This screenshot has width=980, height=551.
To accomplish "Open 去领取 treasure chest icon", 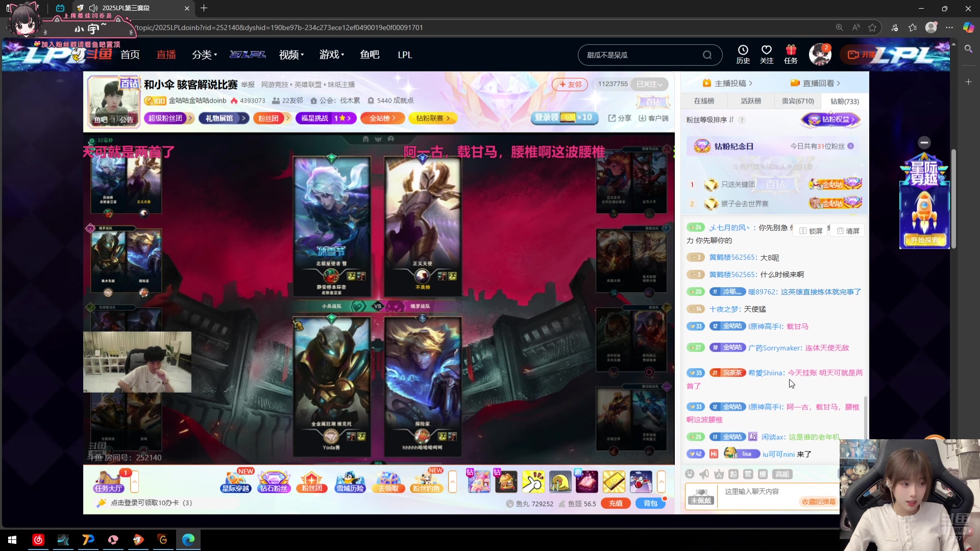I will coord(388,482).
